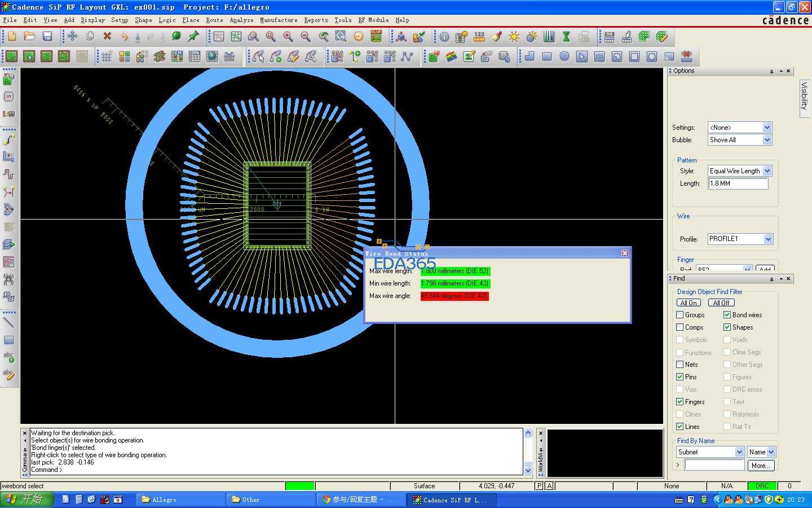Uncheck the Fingers checkbox
This screenshot has width=812, height=508.
coord(679,402)
